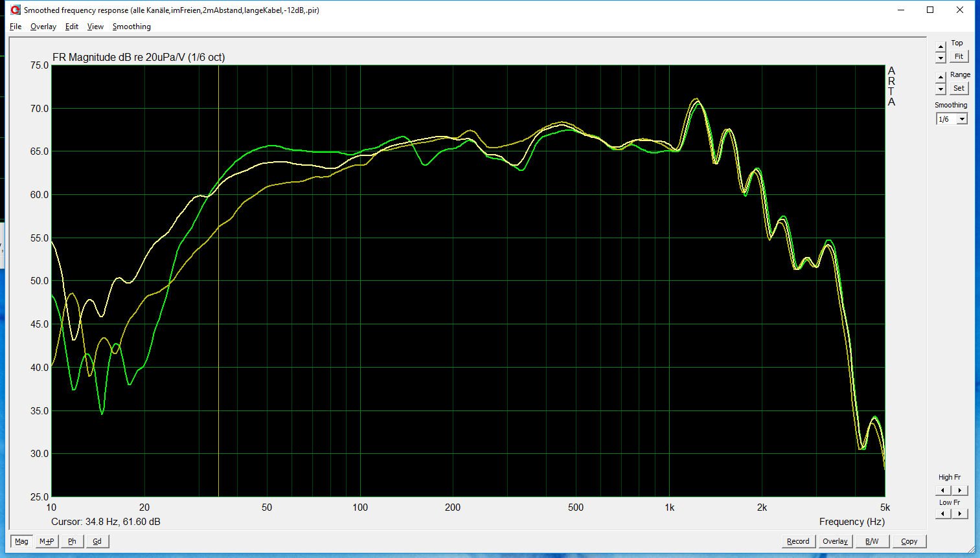
Task: Show the Gd group delay view
Action: 97,541
